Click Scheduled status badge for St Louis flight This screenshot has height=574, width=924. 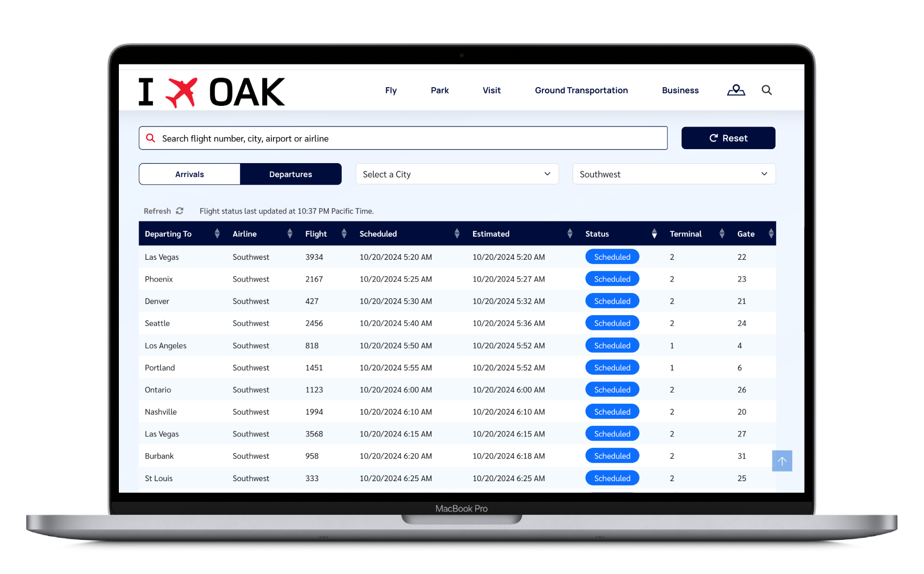pyautogui.click(x=612, y=478)
